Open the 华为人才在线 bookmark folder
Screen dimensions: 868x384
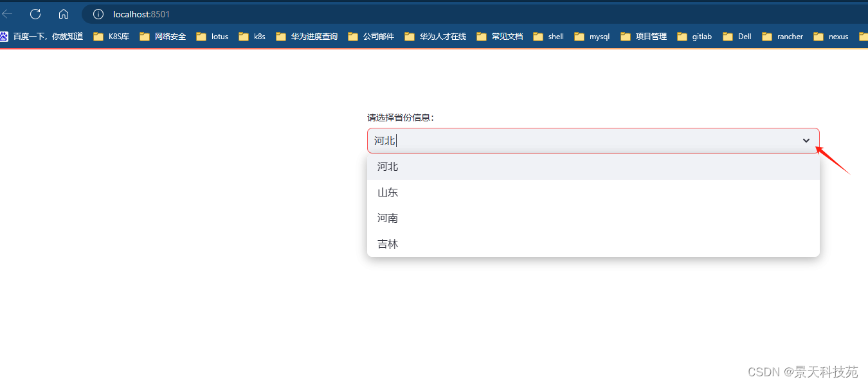pyautogui.click(x=435, y=37)
